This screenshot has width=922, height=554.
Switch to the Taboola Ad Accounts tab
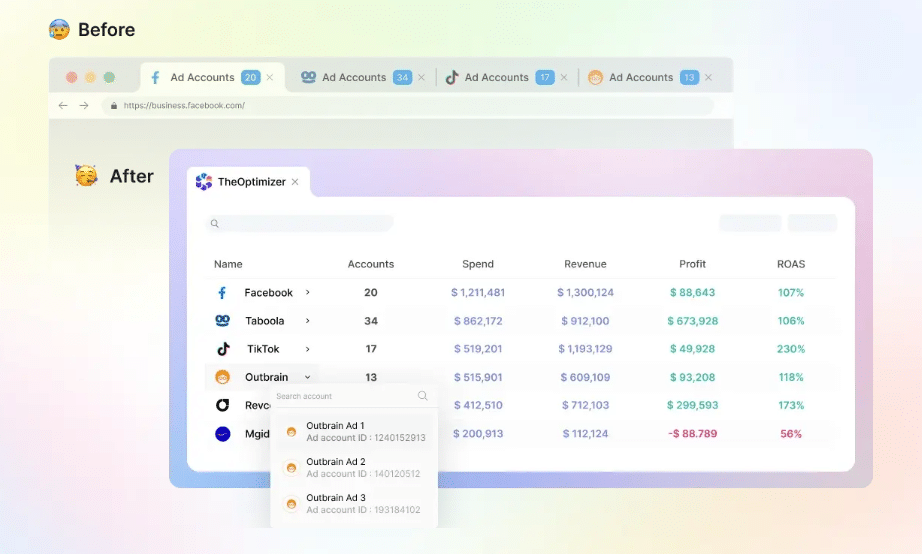(x=361, y=78)
